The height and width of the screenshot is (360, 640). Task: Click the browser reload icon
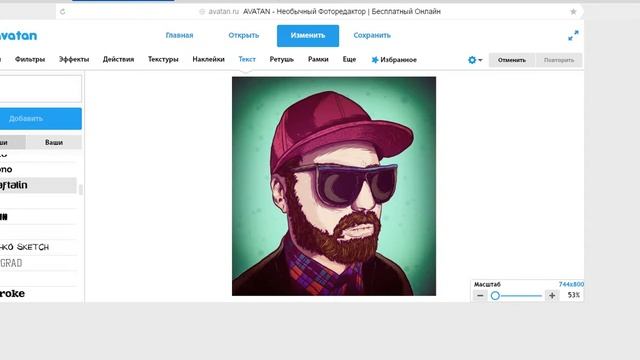coord(62,12)
